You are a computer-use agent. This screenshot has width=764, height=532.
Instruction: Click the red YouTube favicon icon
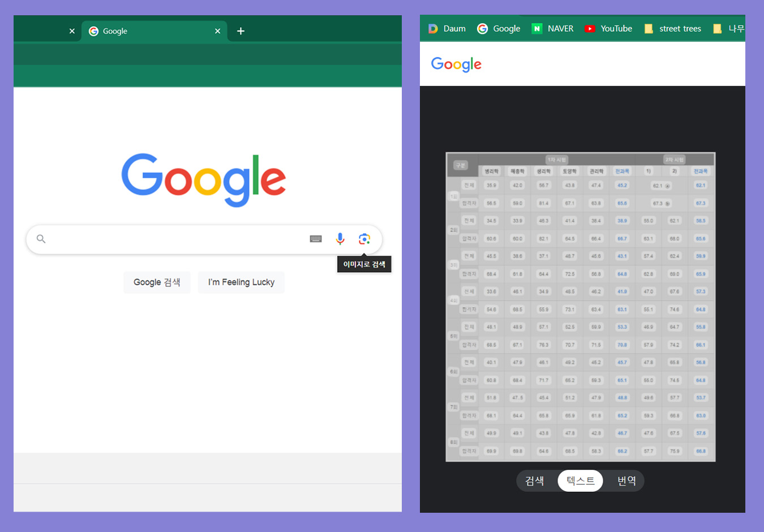pos(590,28)
